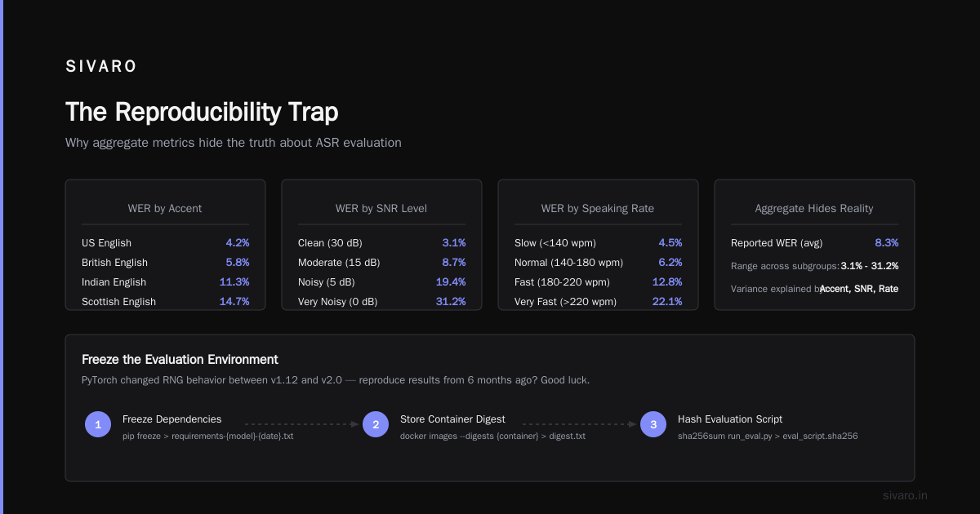Click the WER by Speaking Rate heading

click(598, 208)
